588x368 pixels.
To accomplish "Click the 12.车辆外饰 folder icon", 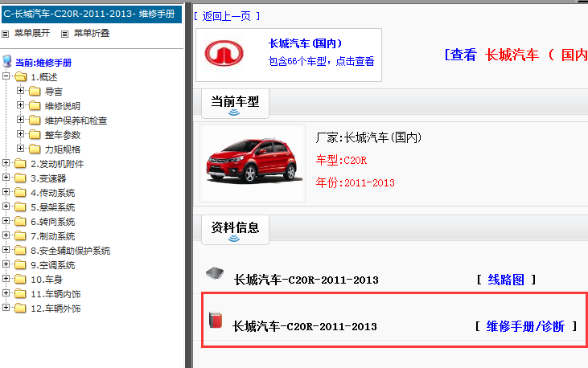I will [21, 309].
